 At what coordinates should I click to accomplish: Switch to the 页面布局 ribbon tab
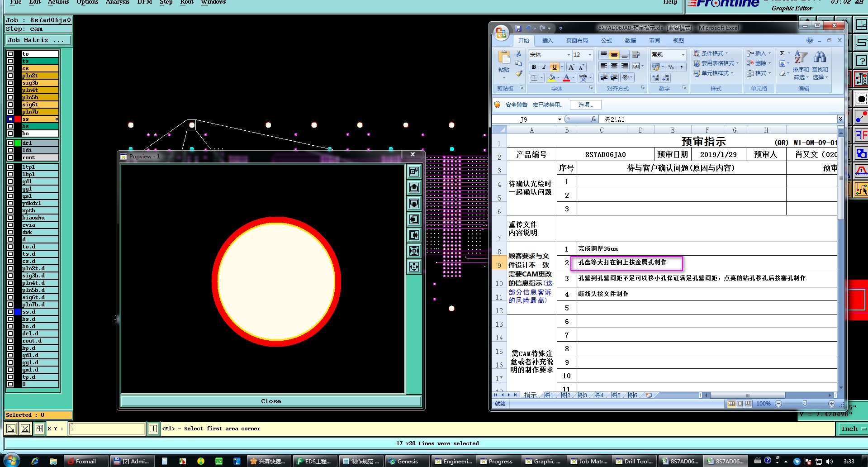577,41
